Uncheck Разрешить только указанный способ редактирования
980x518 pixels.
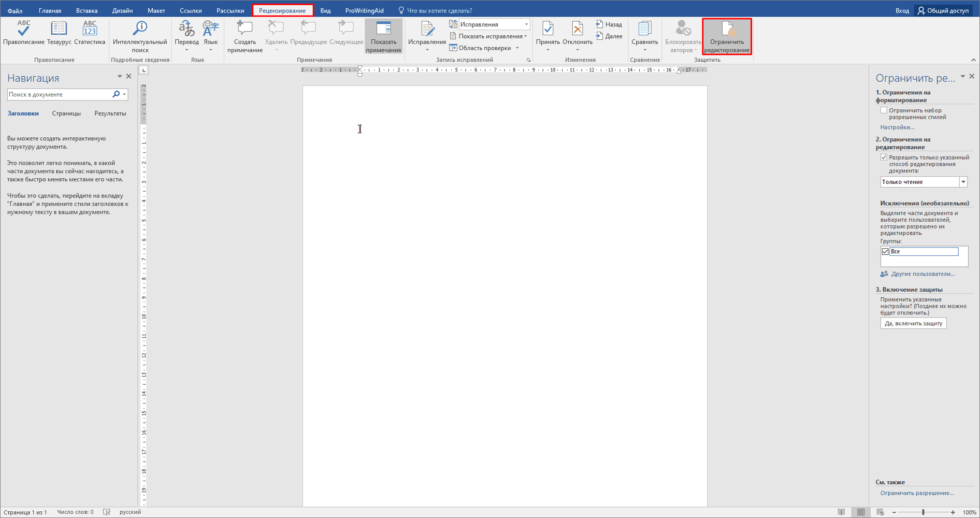[884, 157]
